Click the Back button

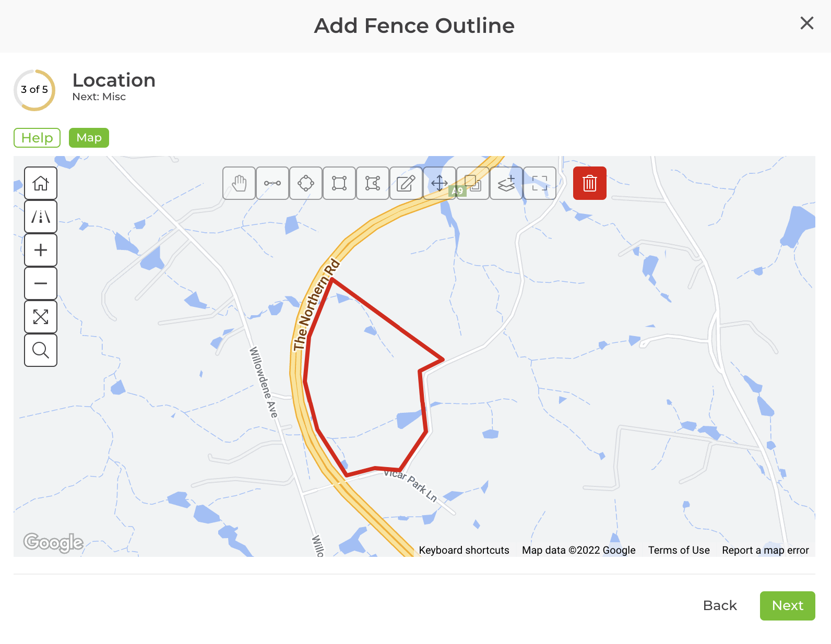(719, 605)
